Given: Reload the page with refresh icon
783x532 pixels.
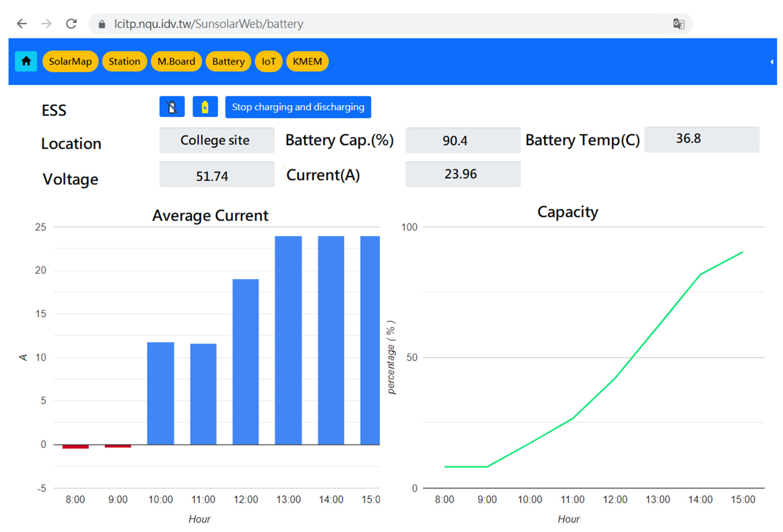Looking at the screenshot, I should [71, 24].
